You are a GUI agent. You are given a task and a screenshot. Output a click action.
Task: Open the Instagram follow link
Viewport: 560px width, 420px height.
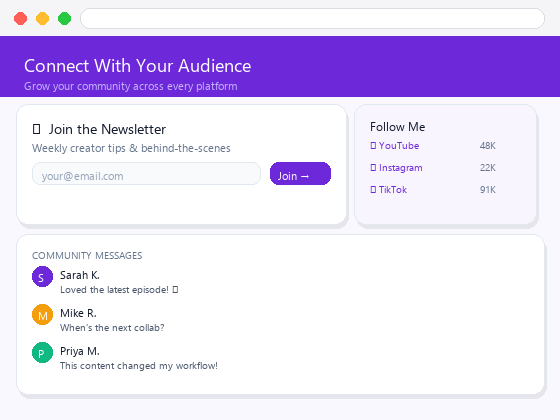click(396, 168)
